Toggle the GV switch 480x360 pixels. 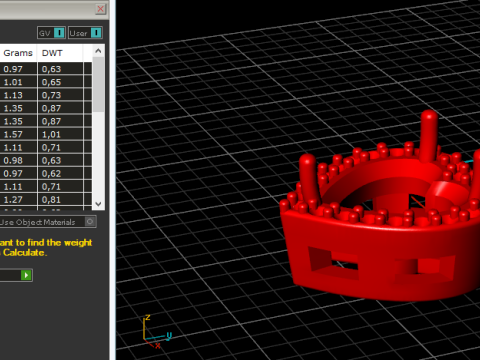51,33
